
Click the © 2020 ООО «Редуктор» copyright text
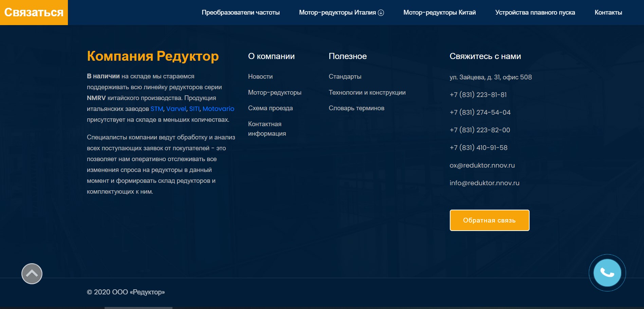(x=126, y=292)
